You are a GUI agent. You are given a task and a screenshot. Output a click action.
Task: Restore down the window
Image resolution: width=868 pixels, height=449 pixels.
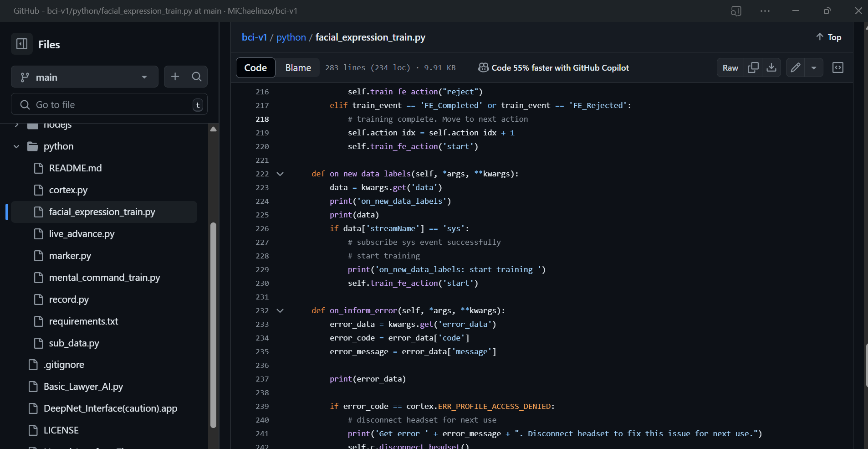tap(827, 11)
